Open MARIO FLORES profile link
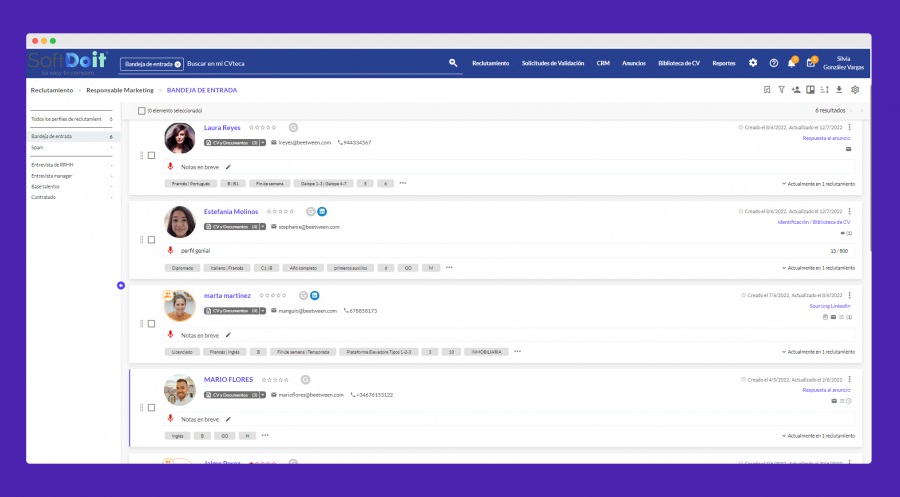Screen dimensions: 900x497 tap(228, 379)
